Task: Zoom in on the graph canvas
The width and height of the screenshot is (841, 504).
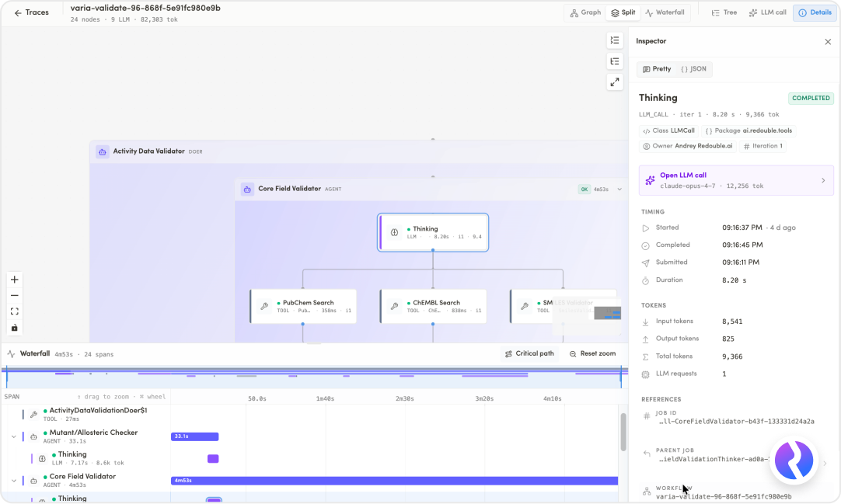Action: pos(15,280)
